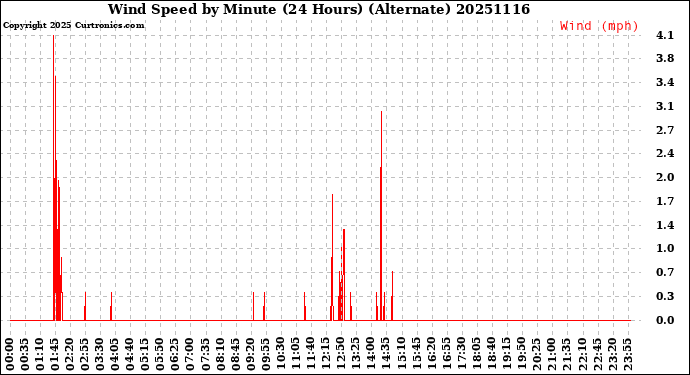Screen dimensions: 690x375
Task: Click the 2.7 y-axis label
Action: [665, 130]
